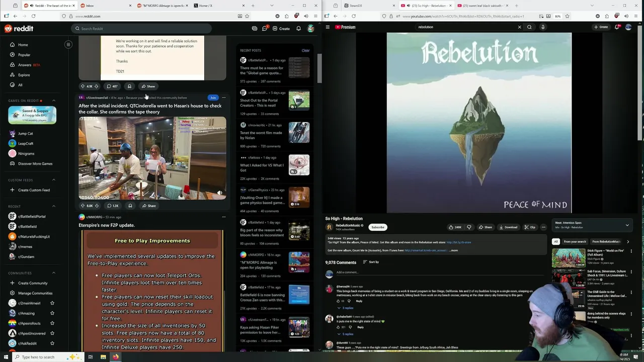The width and height of the screenshot is (644, 362).
Task: Click the YouTube search magnifier button
Action: click(529, 27)
